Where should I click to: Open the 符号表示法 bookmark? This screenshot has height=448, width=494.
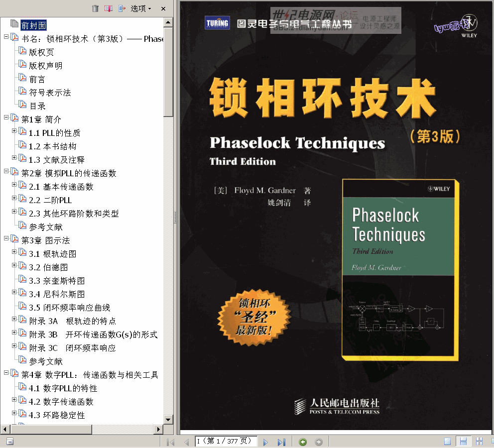click(50, 93)
